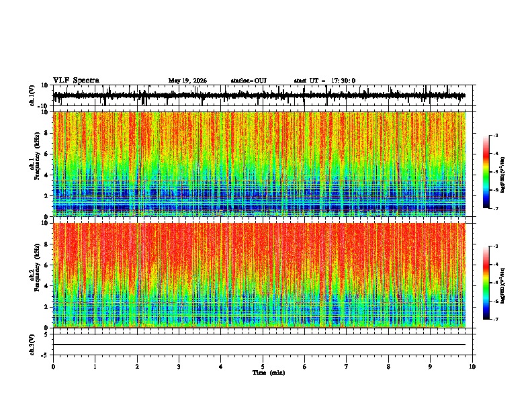Click the Time (min) axis label

click(269, 373)
